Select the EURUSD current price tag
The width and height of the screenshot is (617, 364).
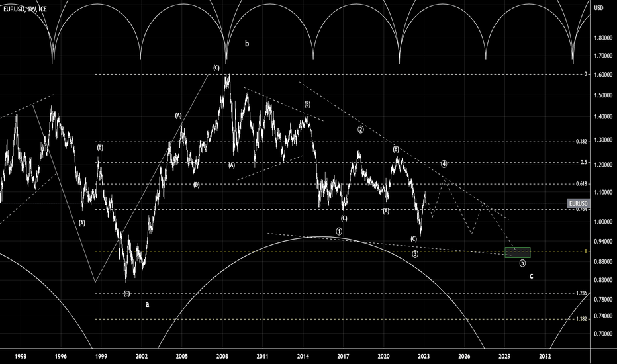pyautogui.click(x=579, y=203)
